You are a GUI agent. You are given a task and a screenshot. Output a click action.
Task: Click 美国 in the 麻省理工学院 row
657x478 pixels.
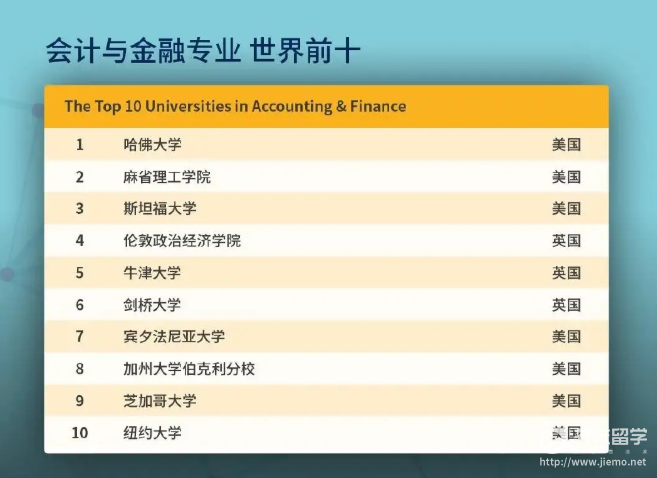(x=566, y=177)
